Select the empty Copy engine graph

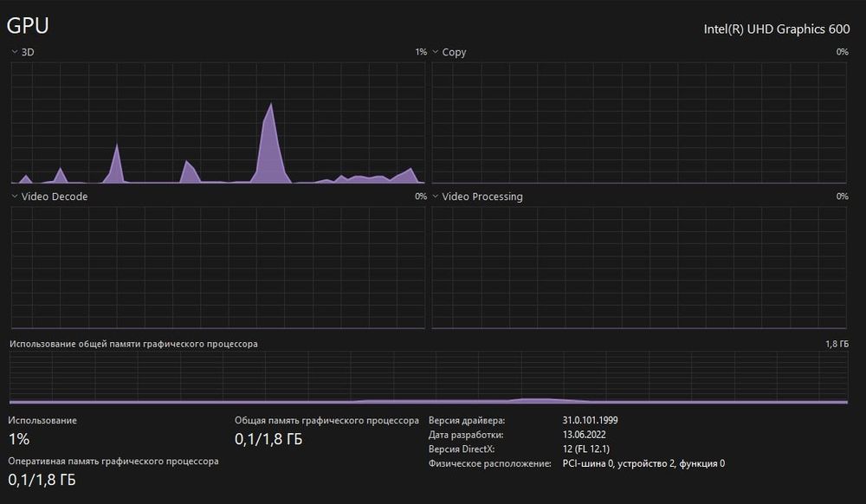click(639, 123)
